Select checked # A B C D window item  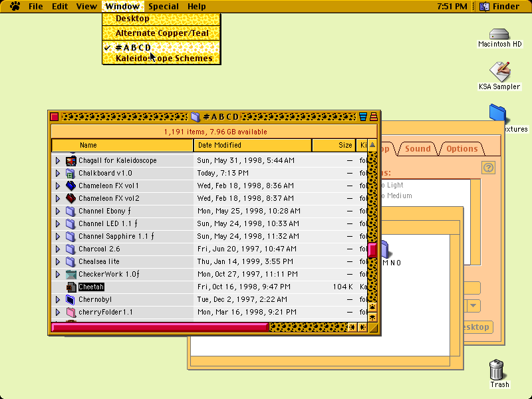point(162,47)
